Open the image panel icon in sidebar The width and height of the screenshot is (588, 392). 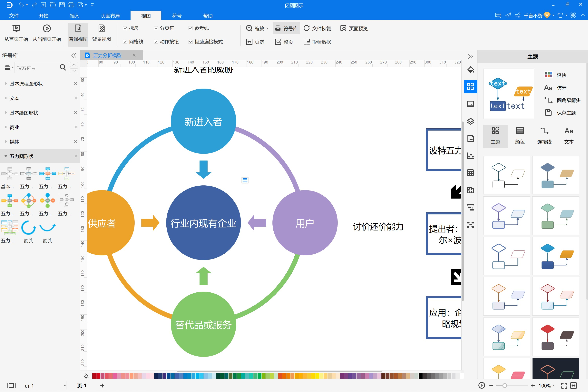point(470,104)
